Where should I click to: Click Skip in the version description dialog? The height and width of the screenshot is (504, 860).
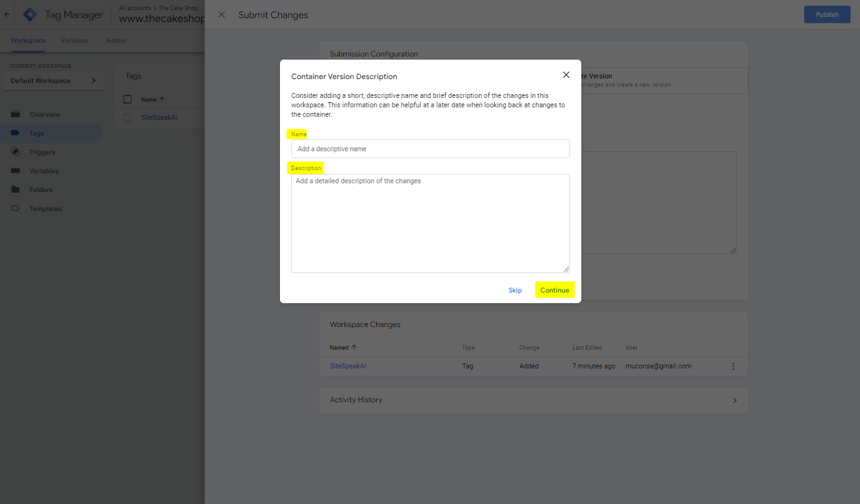pyautogui.click(x=515, y=290)
